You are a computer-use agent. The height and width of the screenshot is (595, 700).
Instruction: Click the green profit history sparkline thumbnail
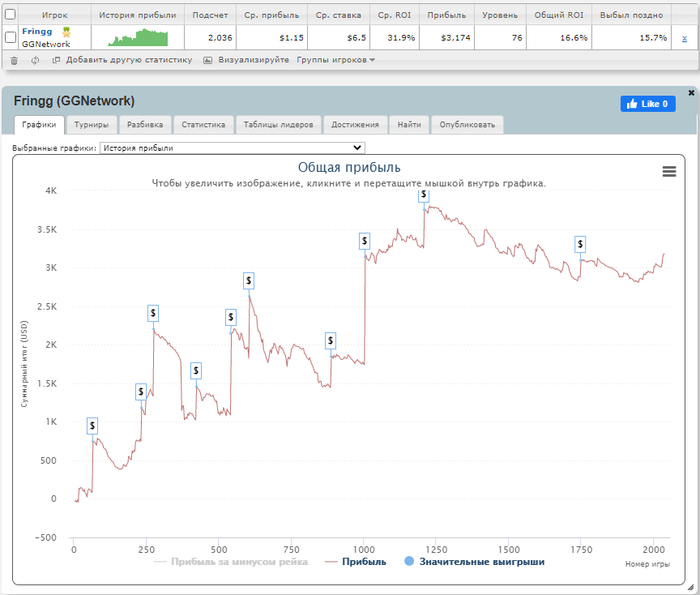click(138, 37)
